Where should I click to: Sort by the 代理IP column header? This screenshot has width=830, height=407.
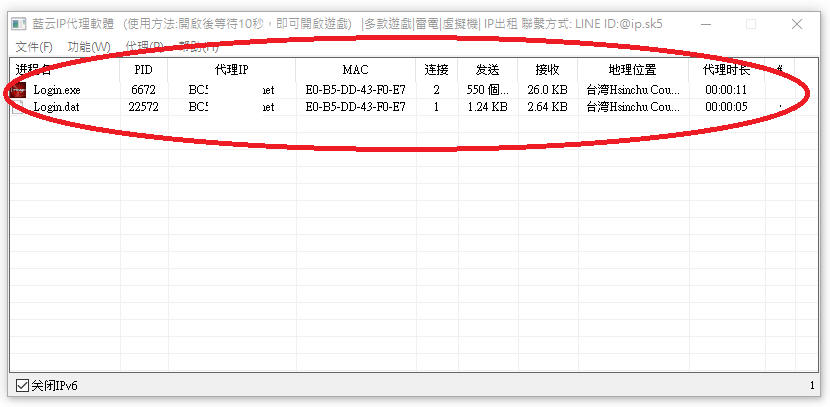(232, 69)
